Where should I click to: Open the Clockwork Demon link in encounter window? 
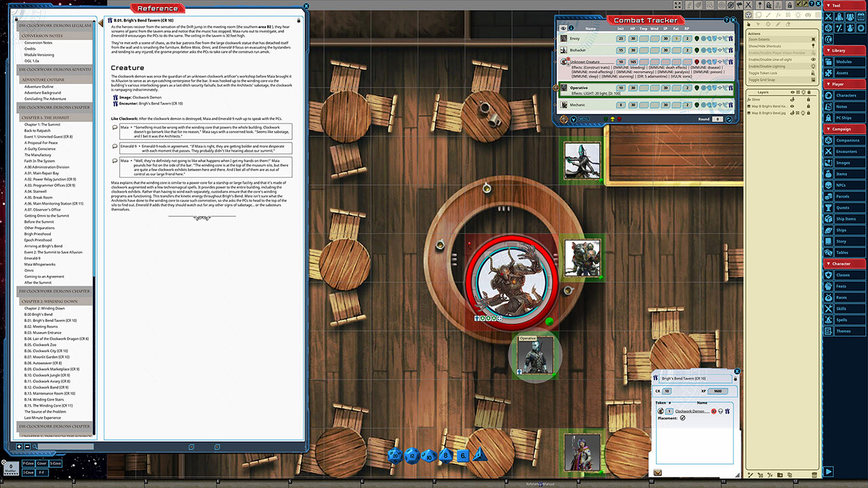pyautogui.click(x=689, y=411)
